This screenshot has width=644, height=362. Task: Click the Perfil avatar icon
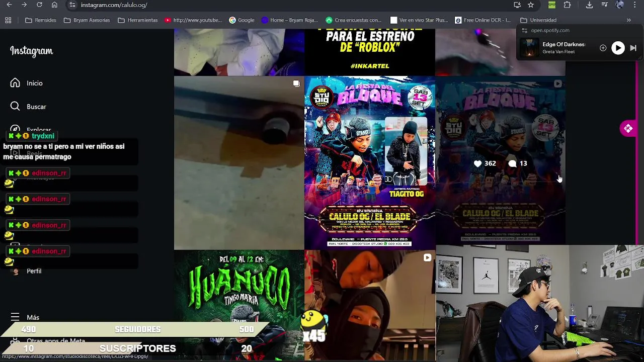click(x=16, y=271)
